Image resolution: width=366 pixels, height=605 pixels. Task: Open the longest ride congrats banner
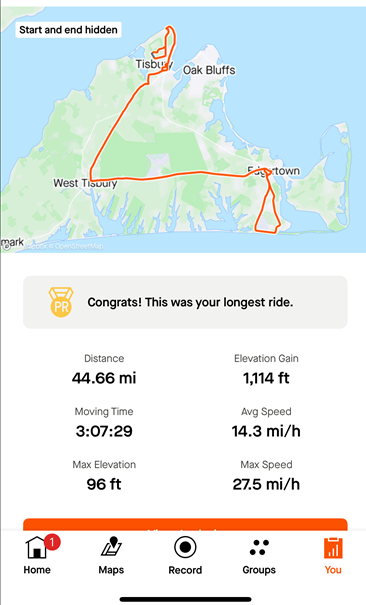tap(185, 302)
